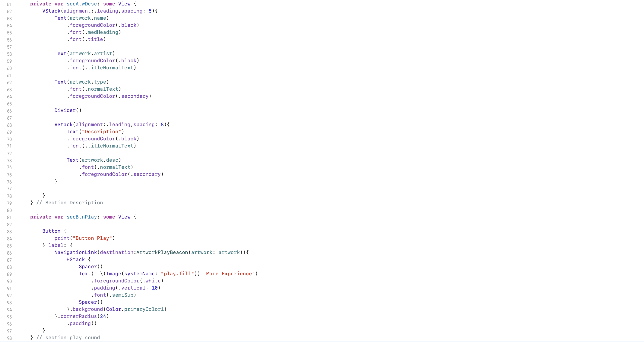Click the "Description" string literal
644x342 pixels.
tap(101, 132)
